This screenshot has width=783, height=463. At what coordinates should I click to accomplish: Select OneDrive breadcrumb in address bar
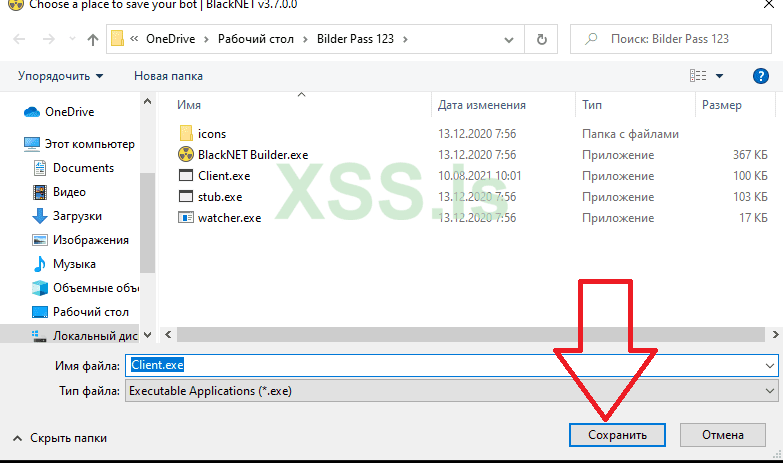[x=170, y=39]
